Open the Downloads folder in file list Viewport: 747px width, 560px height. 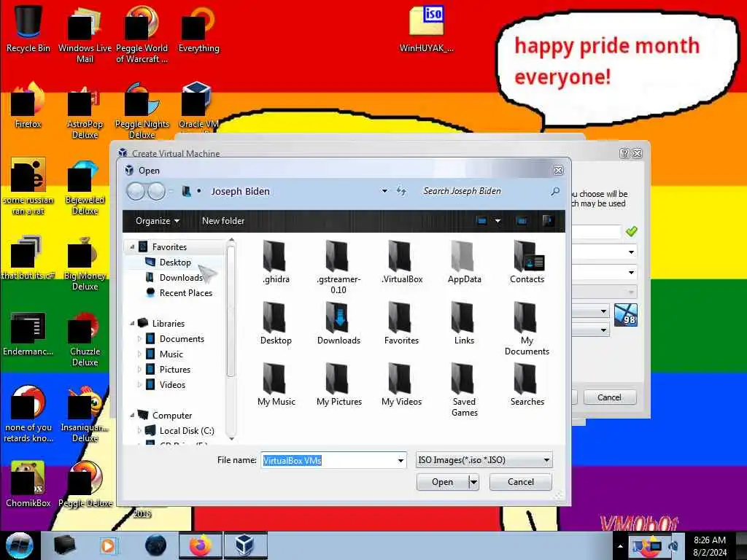coord(338,323)
